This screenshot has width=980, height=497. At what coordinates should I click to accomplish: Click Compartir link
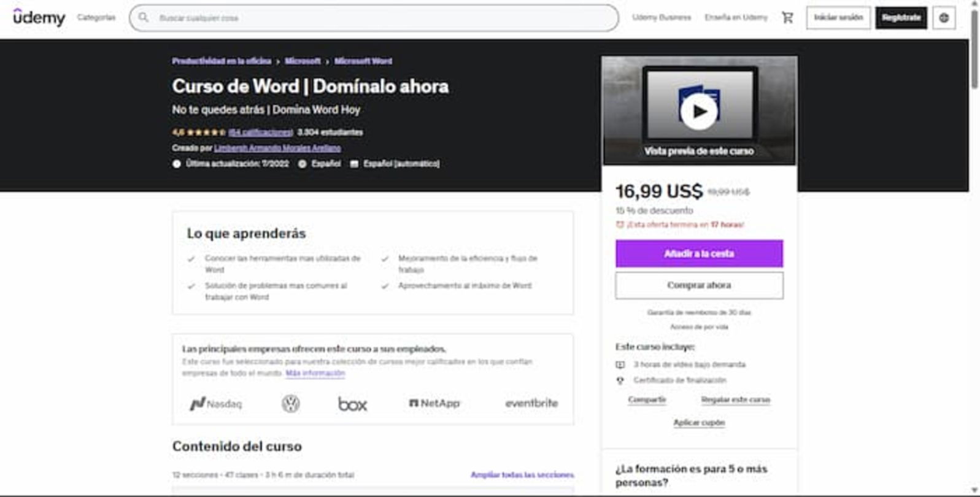(x=647, y=399)
